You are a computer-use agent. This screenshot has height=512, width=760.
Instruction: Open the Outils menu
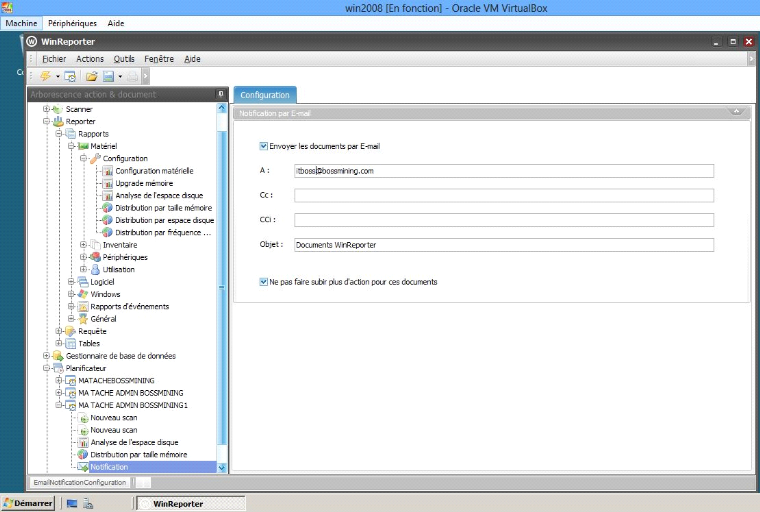(124, 59)
